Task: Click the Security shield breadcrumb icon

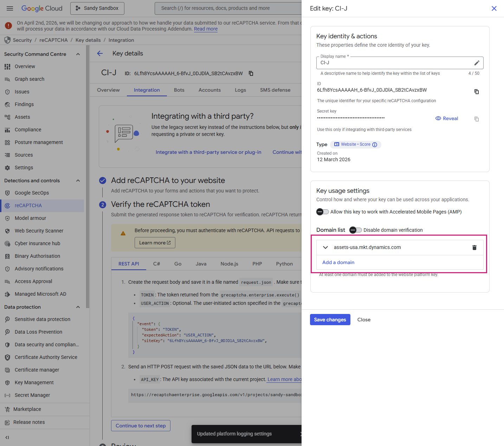Action: [x=7, y=40]
